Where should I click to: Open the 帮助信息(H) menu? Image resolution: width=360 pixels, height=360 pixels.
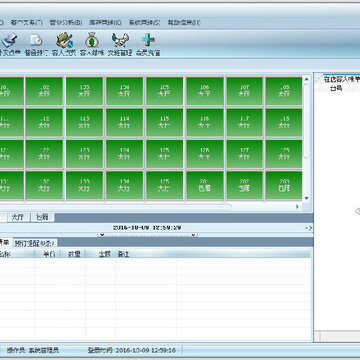click(x=184, y=23)
